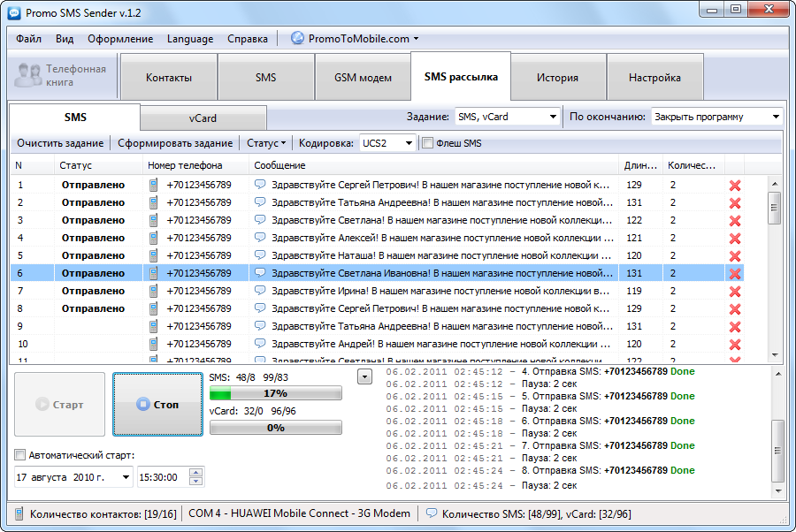The width and height of the screenshot is (796, 532).
Task: Click phone icon in row 3
Action: coord(153,220)
